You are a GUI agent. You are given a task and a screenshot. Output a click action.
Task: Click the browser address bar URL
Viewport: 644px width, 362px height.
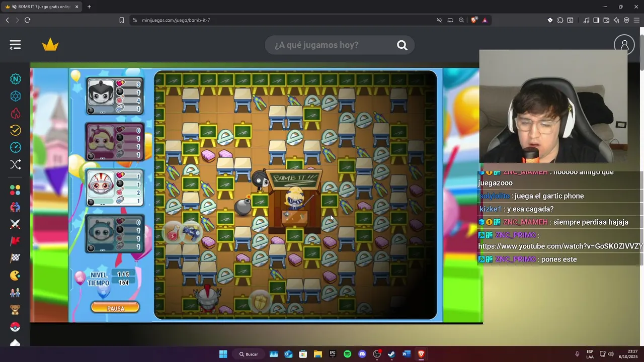click(176, 20)
